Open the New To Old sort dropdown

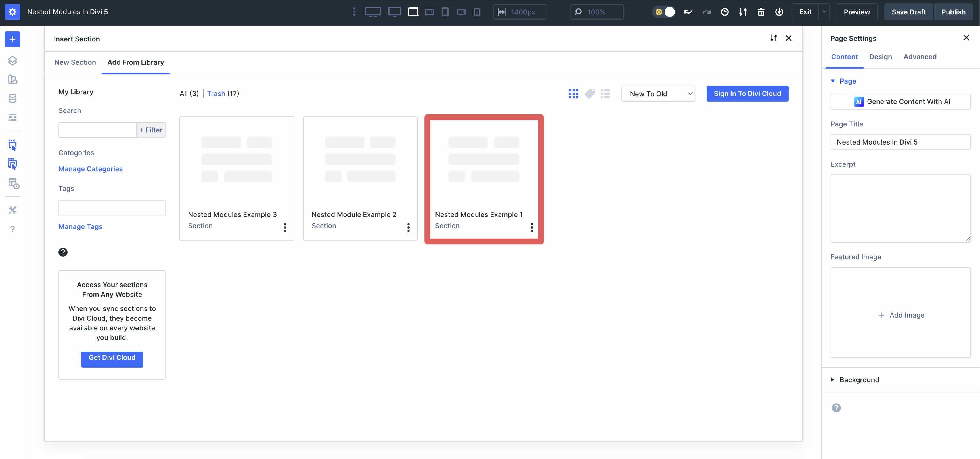pos(658,94)
